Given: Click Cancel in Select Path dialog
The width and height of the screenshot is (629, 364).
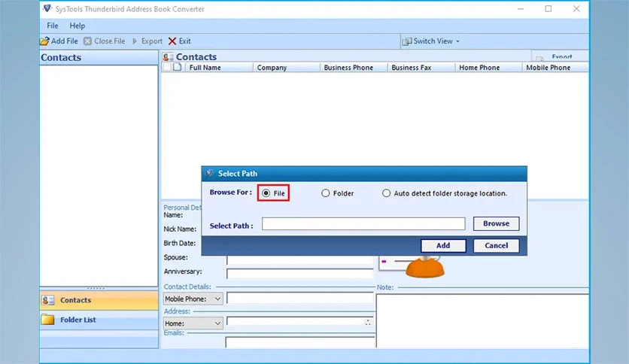Looking at the screenshot, I should pos(497,246).
